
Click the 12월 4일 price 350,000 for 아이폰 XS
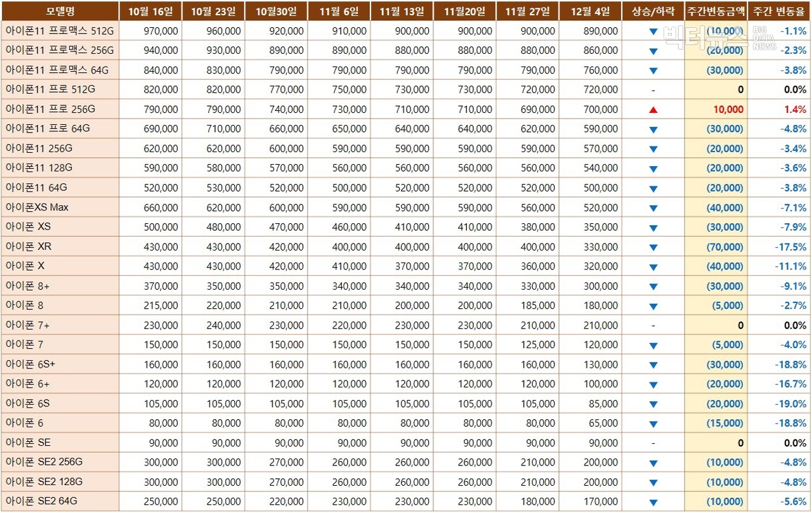tap(600, 228)
